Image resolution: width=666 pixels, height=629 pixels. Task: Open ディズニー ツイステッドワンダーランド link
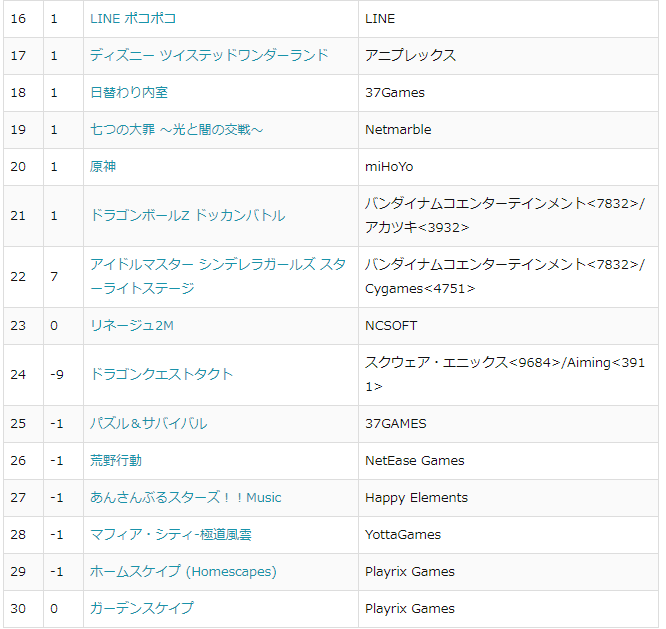209,56
